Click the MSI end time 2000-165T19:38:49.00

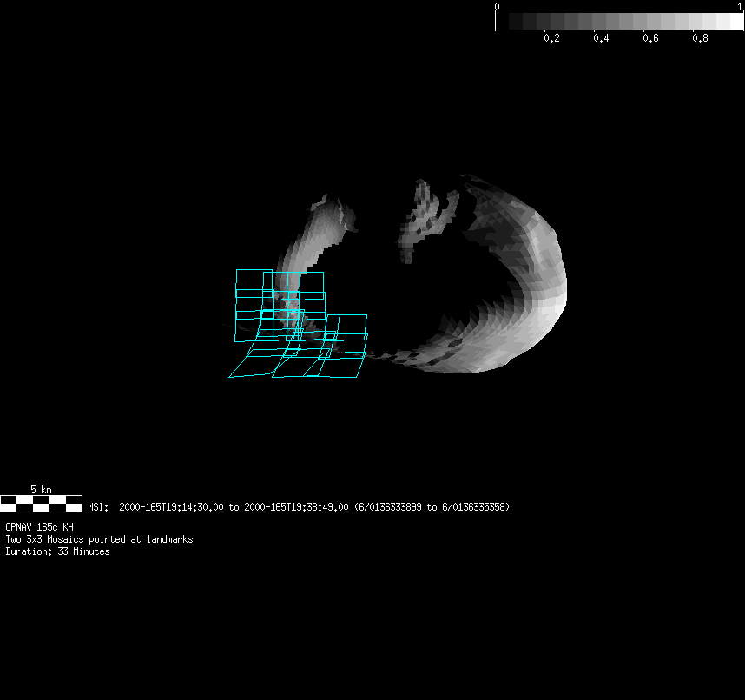[x=296, y=507]
